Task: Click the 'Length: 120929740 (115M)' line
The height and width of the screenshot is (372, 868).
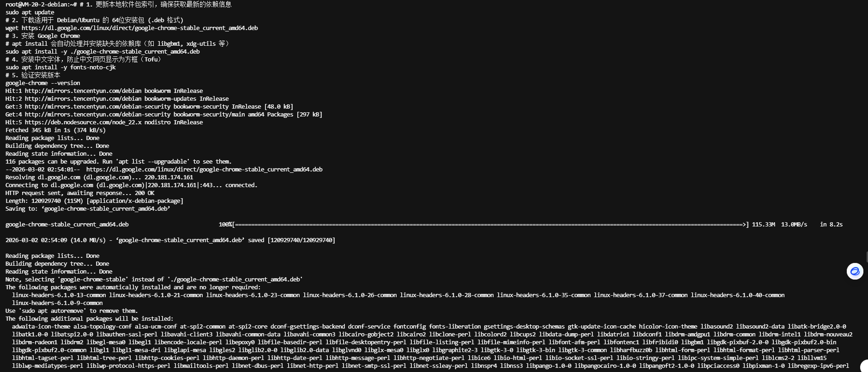Action: pos(94,201)
